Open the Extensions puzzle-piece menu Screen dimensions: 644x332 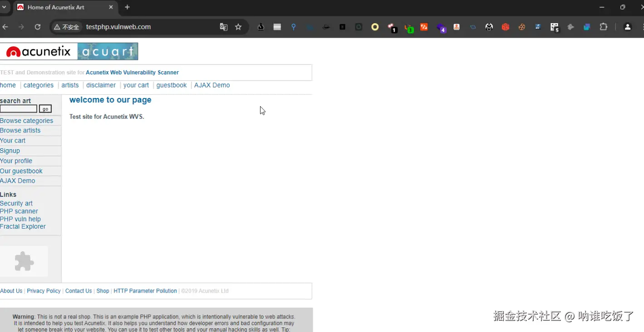[604, 27]
